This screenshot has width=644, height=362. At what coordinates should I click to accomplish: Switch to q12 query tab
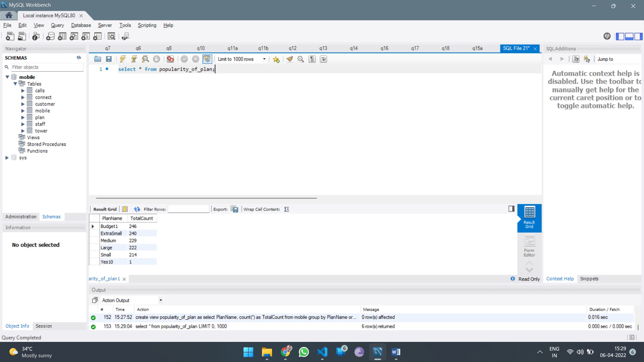(x=292, y=48)
